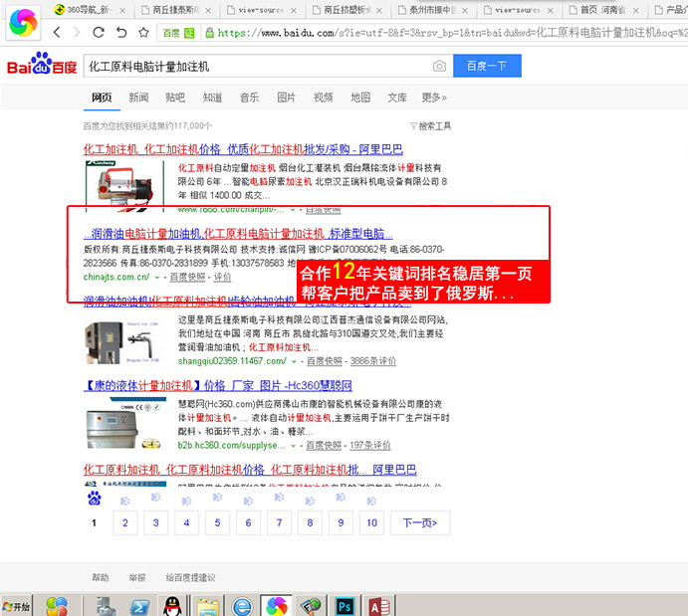Click the 360 browser taskbar icon
The width and height of the screenshot is (688, 616).
(x=277, y=607)
